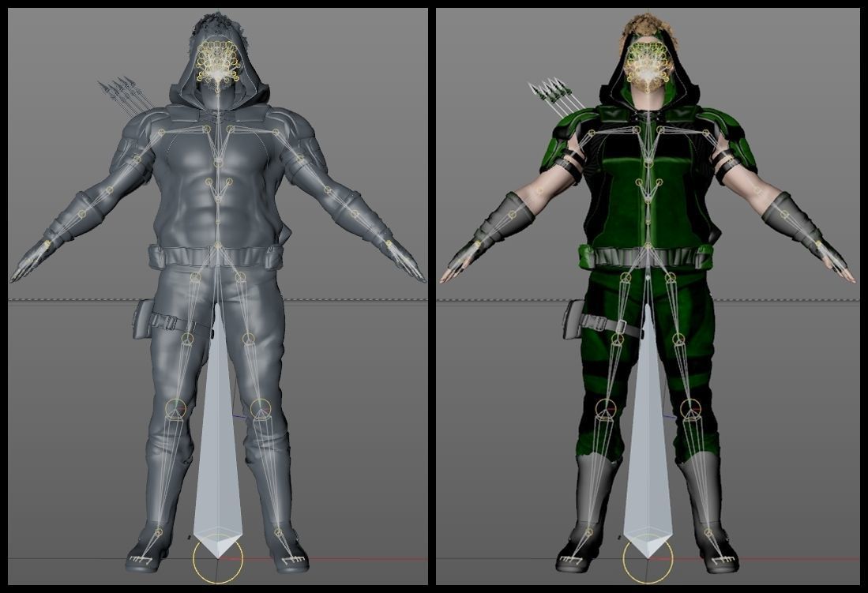
Task: Click the facial controls cluster on green model
Action: 648,62
